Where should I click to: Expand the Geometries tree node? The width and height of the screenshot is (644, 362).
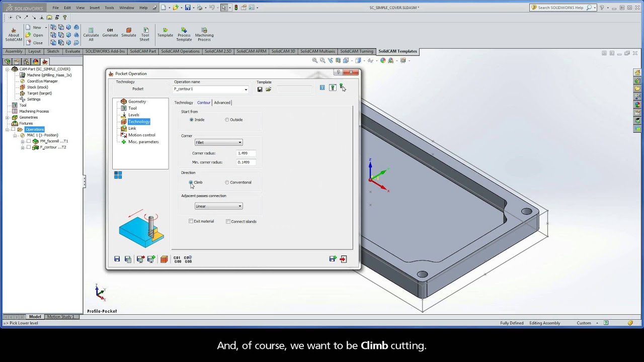7,117
